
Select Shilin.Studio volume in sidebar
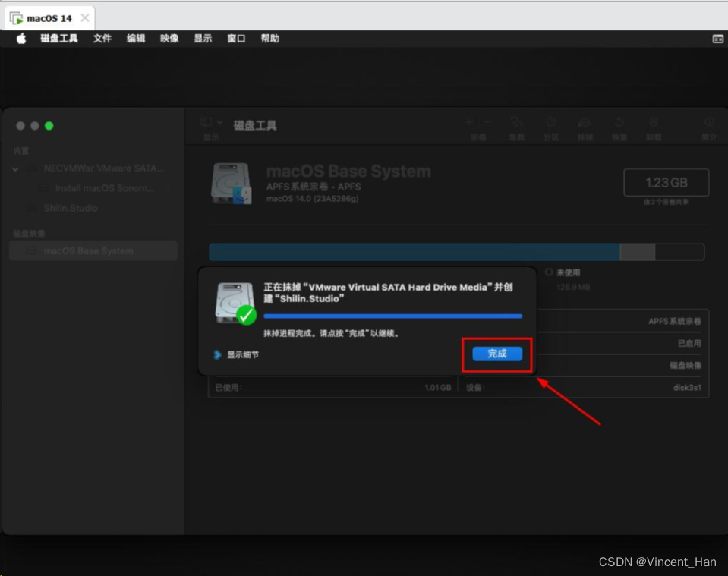[71, 208]
